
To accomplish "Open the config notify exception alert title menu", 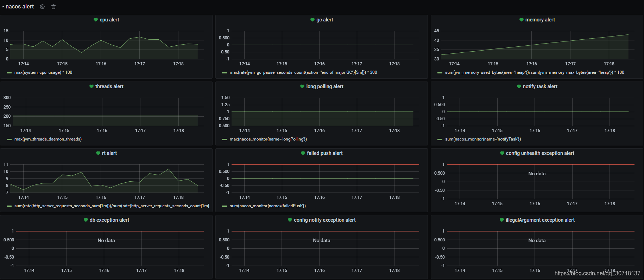I will tap(325, 220).
